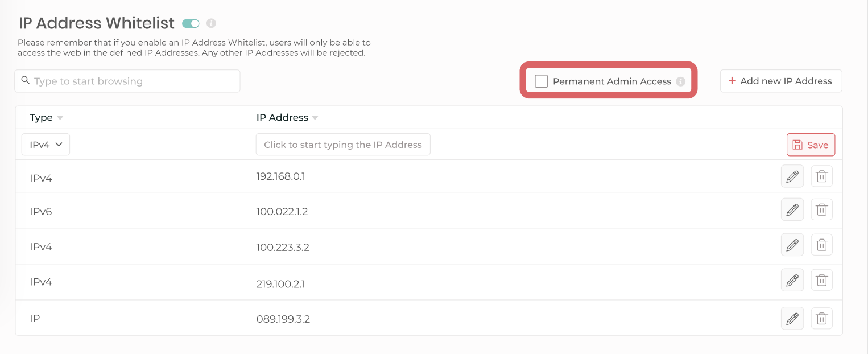The height and width of the screenshot is (354, 868).
Task: Click the Save button
Action: pos(811,145)
